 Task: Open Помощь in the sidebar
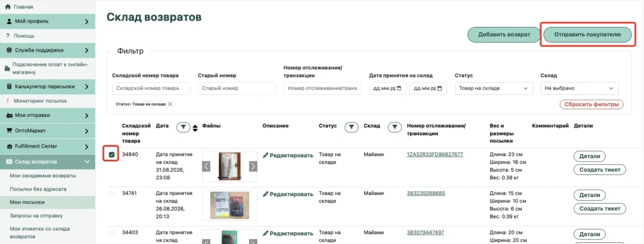click(x=24, y=36)
